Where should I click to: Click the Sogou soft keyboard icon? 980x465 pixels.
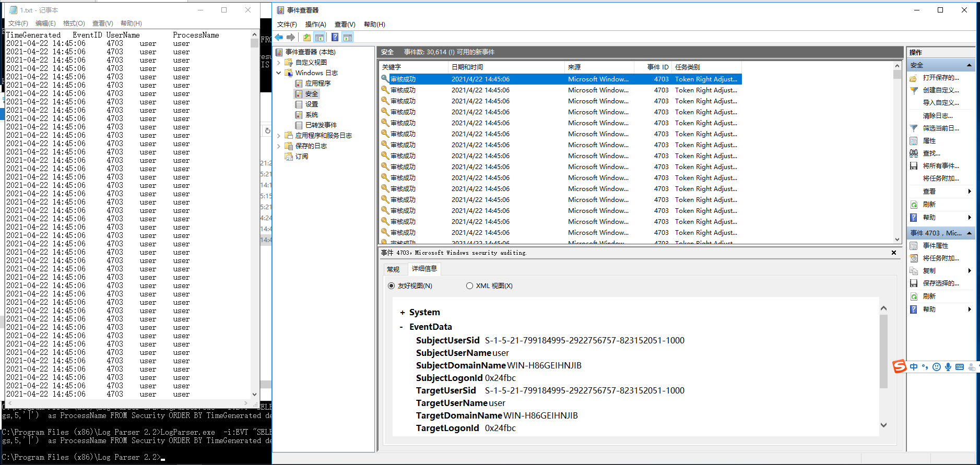[960, 367]
